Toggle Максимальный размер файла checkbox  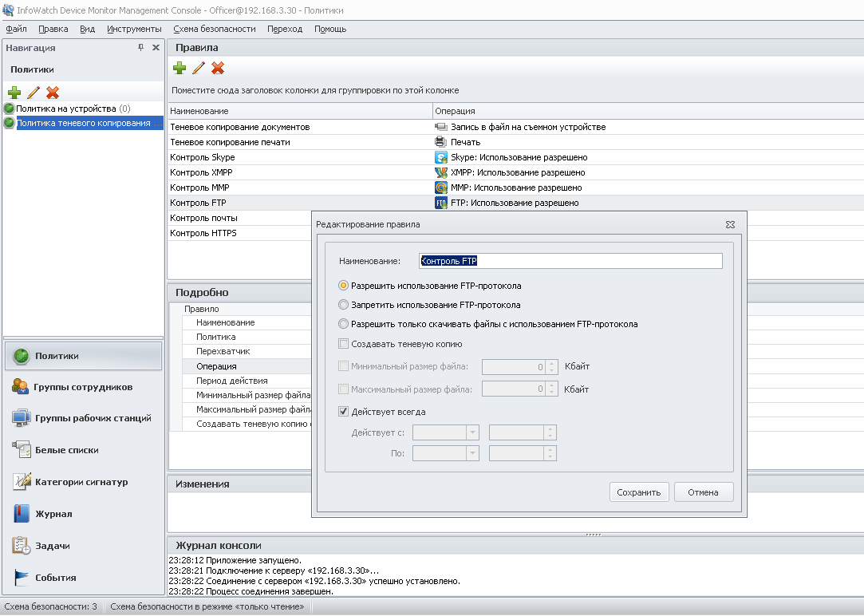click(343, 389)
